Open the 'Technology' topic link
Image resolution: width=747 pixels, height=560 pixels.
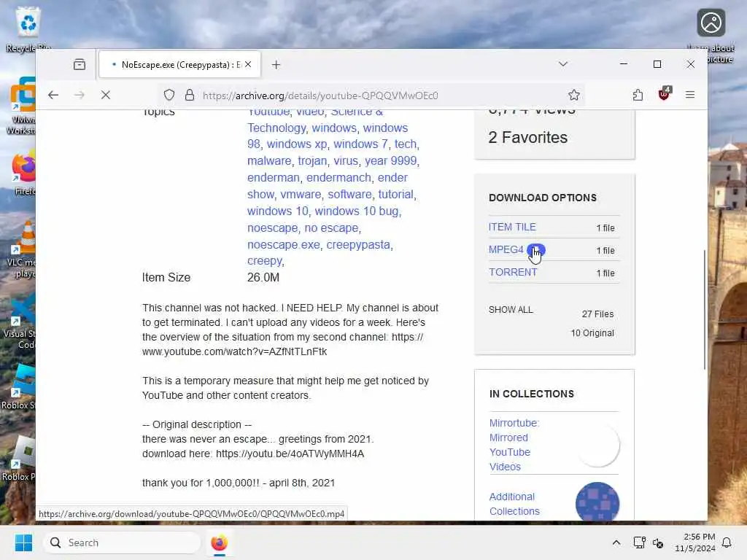tap(276, 128)
